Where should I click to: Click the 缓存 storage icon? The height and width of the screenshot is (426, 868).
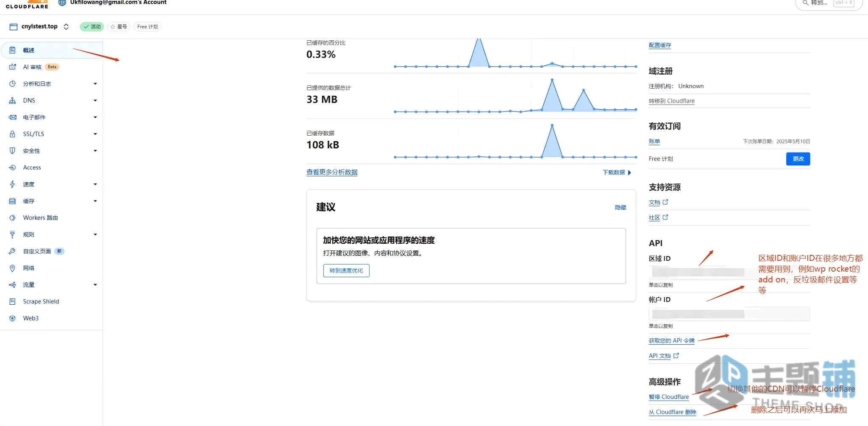pos(12,201)
